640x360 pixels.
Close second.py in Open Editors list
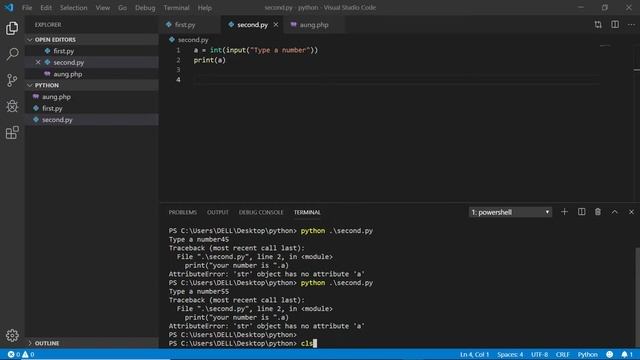[38, 62]
